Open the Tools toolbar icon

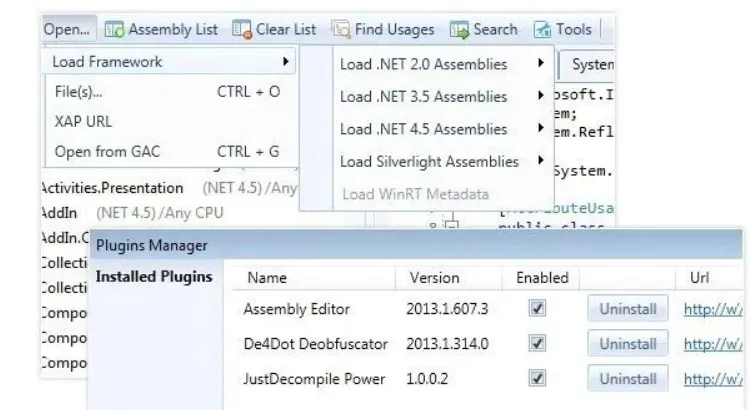click(542, 30)
